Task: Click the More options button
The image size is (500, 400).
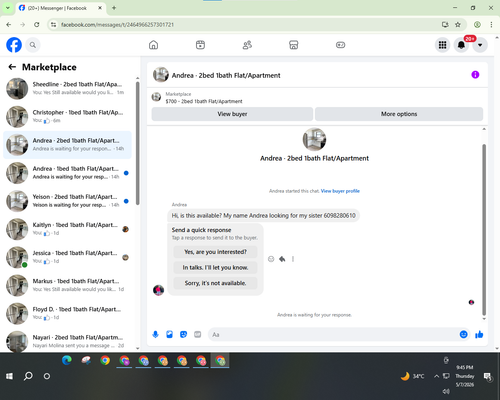Action: (x=399, y=114)
